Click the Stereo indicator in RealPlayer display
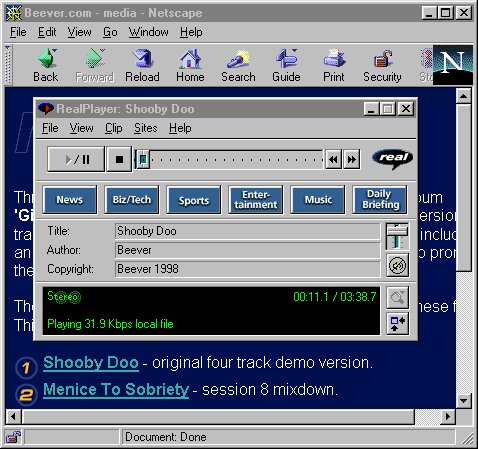Viewport: 478px width, 449px height. (64, 296)
